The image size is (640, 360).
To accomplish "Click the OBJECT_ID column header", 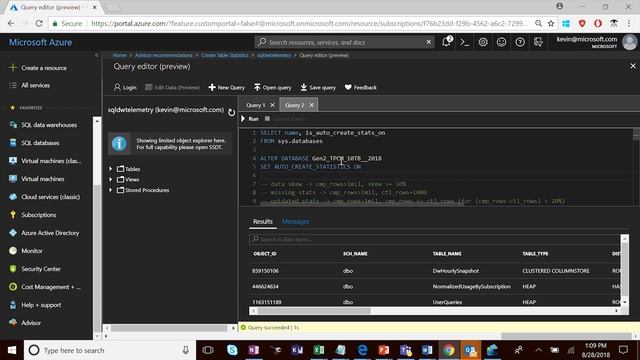I will [x=265, y=253].
